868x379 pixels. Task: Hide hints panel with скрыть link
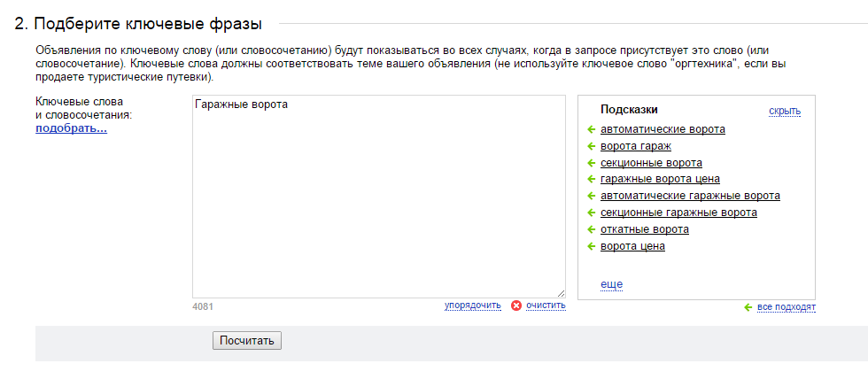click(785, 112)
